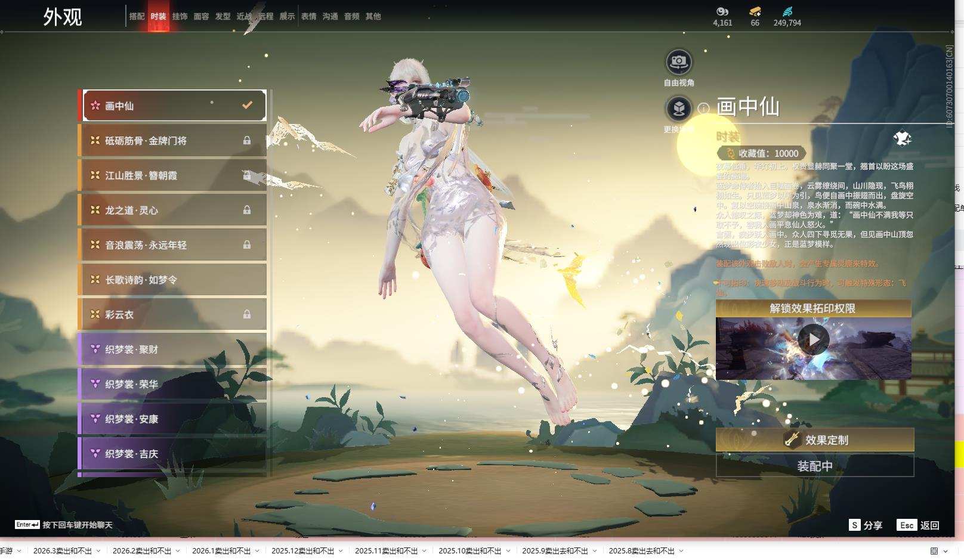
Task: Click the cube scene-change icon below 自由视角
Action: coord(679,108)
